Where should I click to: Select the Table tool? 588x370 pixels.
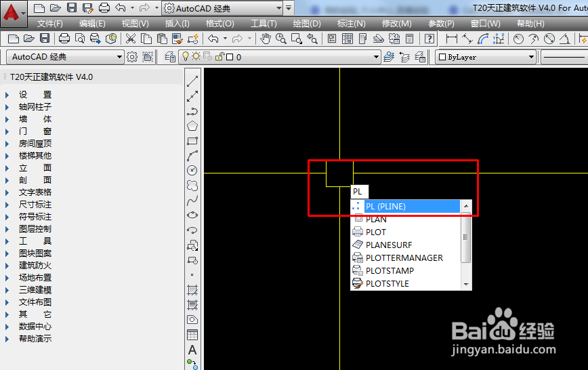click(192, 335)
